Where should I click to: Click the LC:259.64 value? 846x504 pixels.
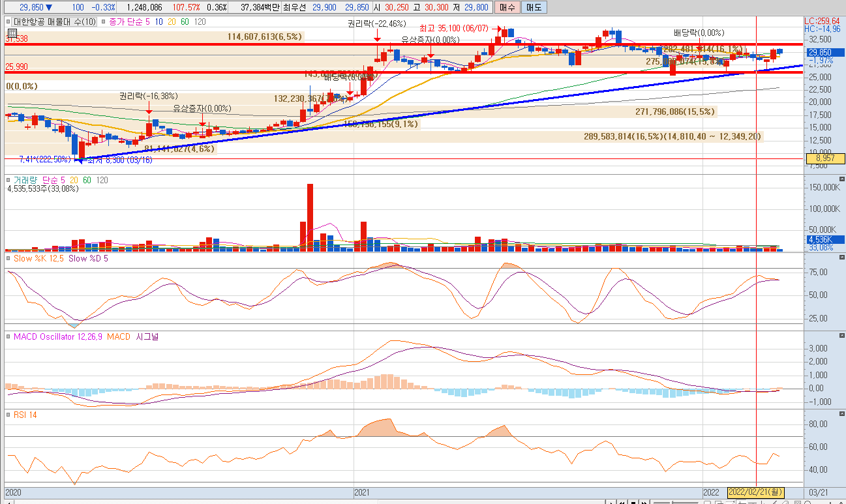[x=822, y=21]
